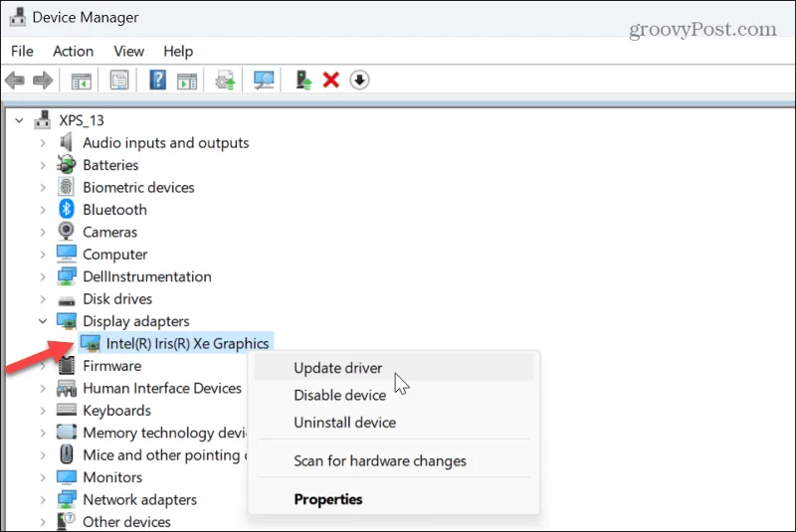Click the Bluetooth logo icon
The height and width of the screenshot is (532, 796).
click(66, 209)
